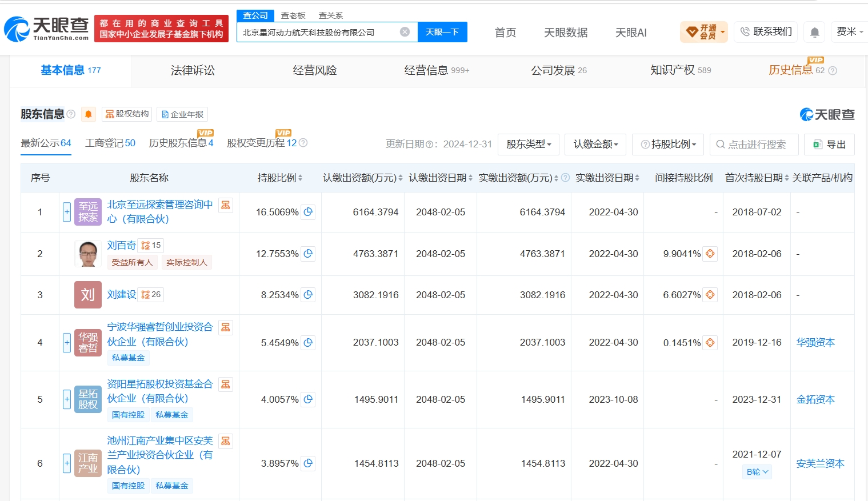Open shareholding pie chart for 8.2534%
Image resolution: width=868 pixels, height=501 pixels.
308,295
